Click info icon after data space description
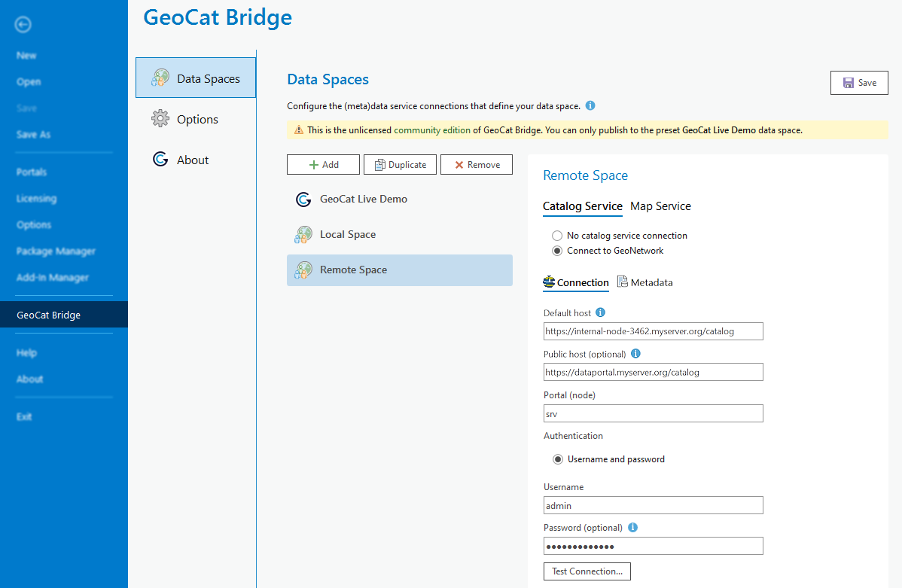Viewport: 902px width, 588px height. pyautogui.click(x=590, y=106)
